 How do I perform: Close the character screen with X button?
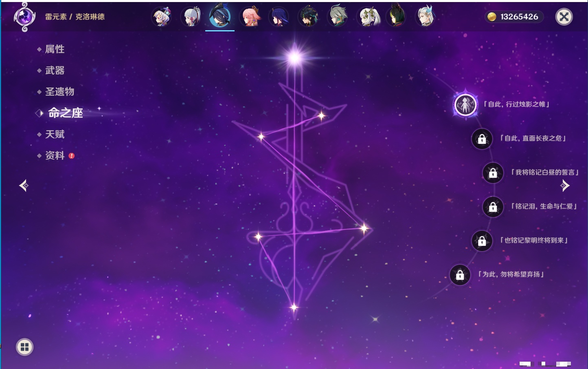click(564, 17)
